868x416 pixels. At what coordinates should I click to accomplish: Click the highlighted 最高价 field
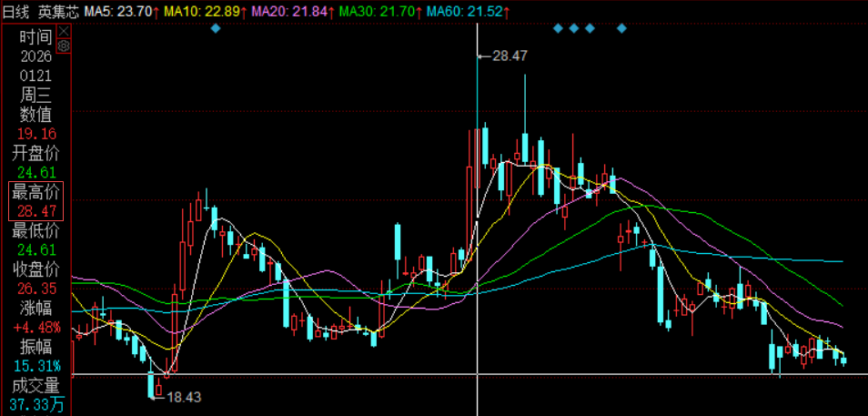pyautogui.click(x=35, y=200)
